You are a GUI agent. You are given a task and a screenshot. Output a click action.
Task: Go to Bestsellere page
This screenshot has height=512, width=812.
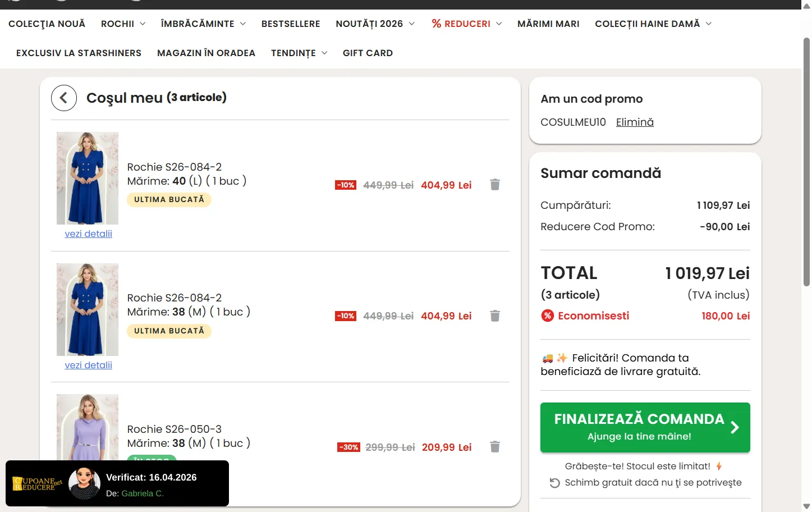[x=291, y=24]
